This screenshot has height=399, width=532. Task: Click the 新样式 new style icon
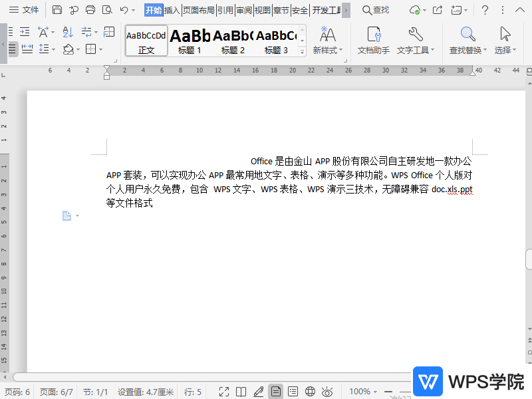point(327,41)
